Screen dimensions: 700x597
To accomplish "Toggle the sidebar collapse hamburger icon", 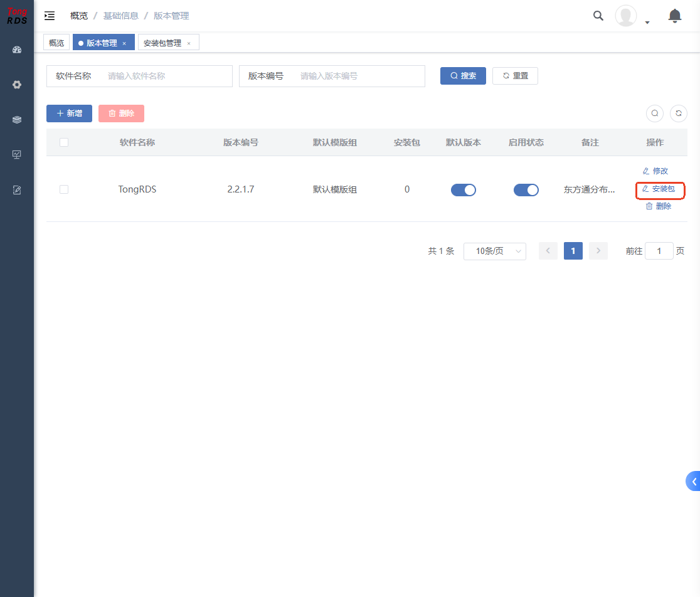I will (x=50, y=16).
